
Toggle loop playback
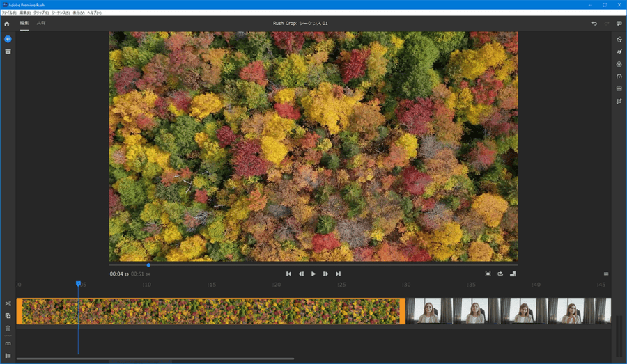point(500,274)
